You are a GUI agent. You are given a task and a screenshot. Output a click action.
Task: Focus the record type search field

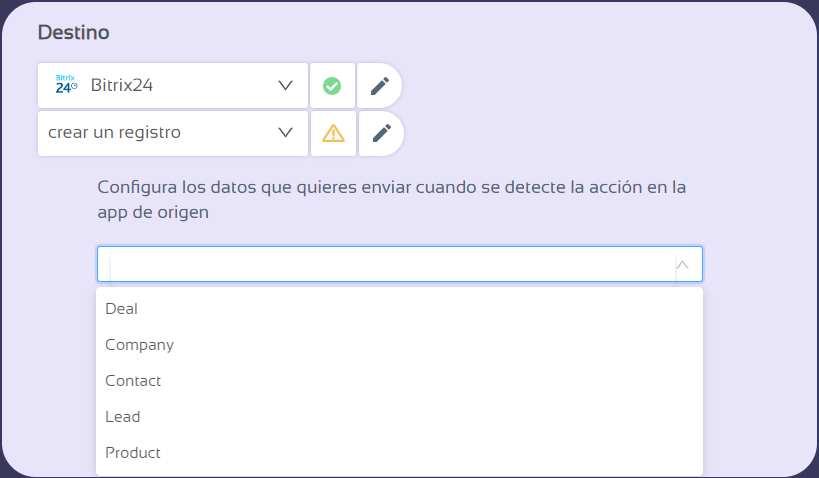point(390,265)
